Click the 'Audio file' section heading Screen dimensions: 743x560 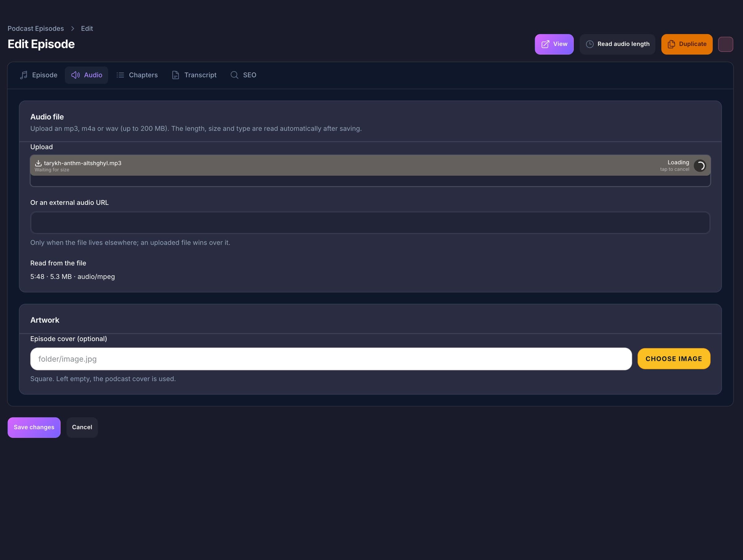[47, 117]
